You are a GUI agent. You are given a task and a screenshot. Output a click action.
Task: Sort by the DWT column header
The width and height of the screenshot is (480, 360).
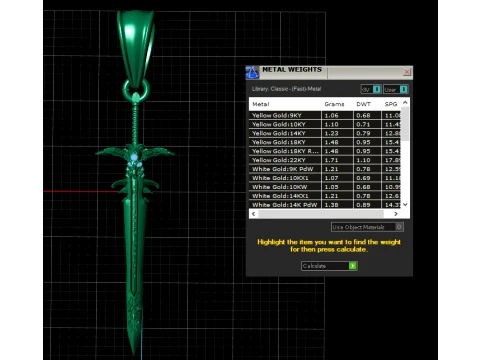pos(363,104)
